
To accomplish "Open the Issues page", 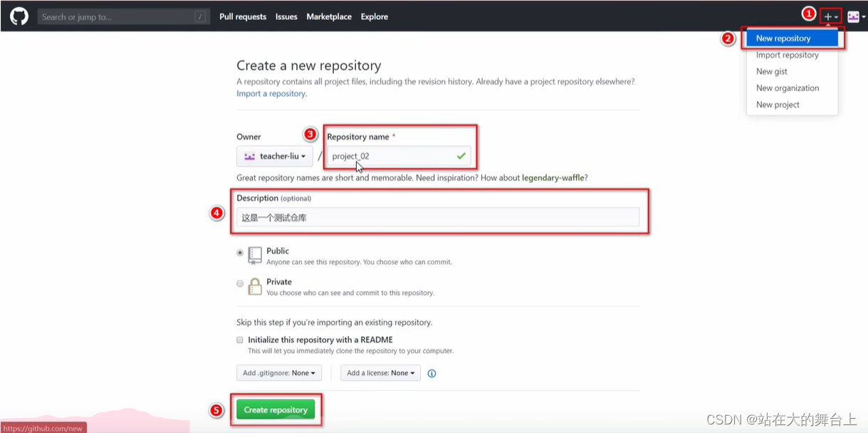I will coord(286,16).
